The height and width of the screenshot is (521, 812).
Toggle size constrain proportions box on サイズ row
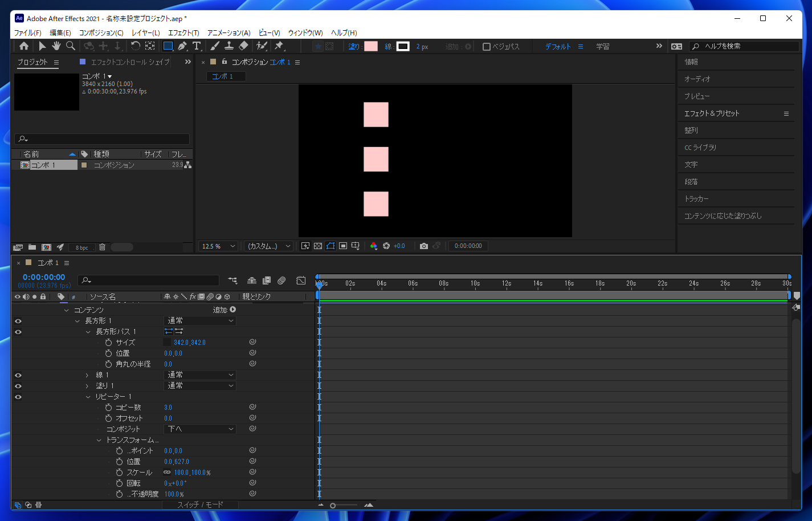[167, 343]
